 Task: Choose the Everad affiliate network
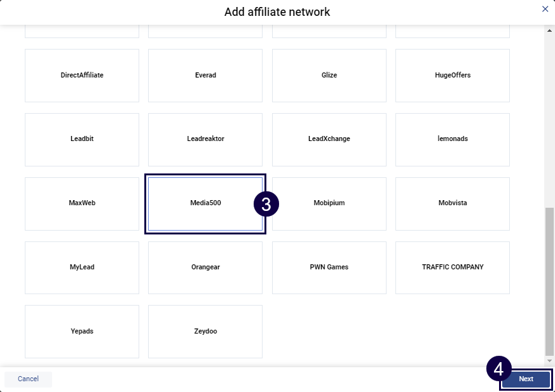click(x=205, y=76)
